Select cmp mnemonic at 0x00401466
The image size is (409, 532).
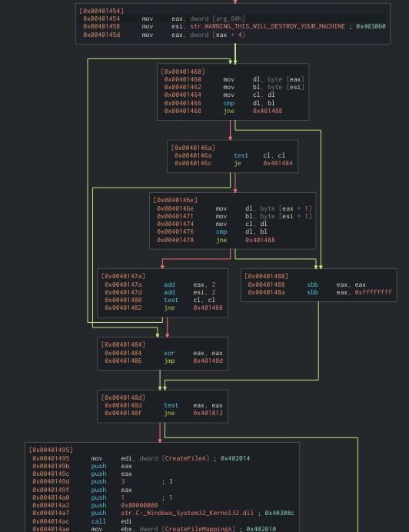(x=229, y=103)
